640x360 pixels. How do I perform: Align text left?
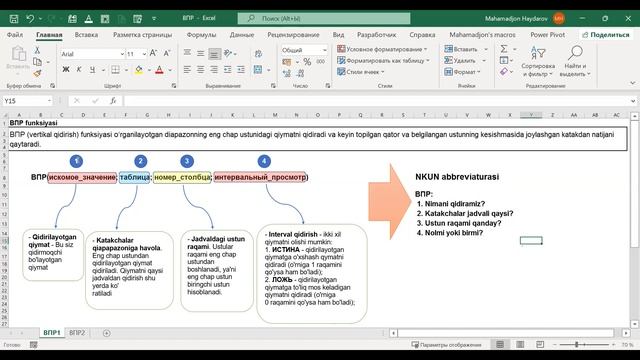(187, 70)
